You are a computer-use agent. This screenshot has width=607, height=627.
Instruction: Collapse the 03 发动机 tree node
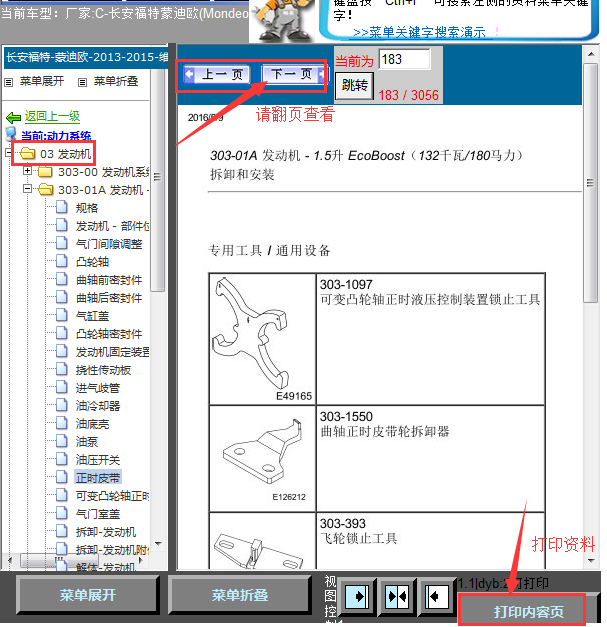(x=8, y=152)
